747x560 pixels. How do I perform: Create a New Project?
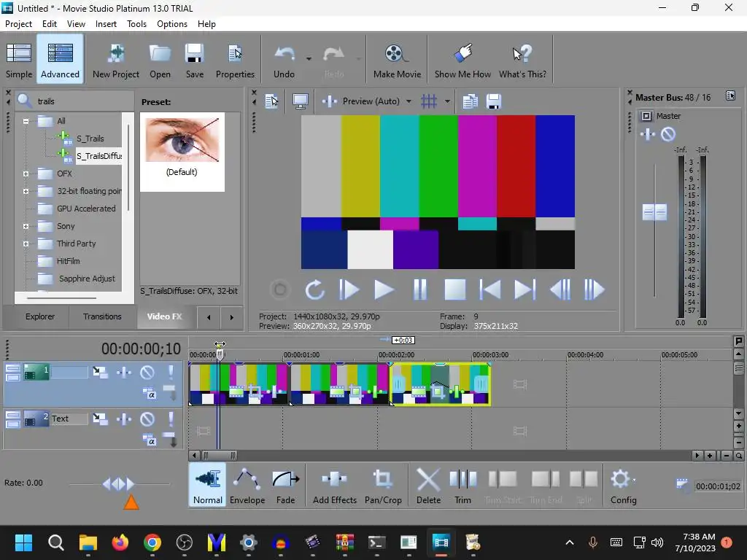click(x=116, y=60)
